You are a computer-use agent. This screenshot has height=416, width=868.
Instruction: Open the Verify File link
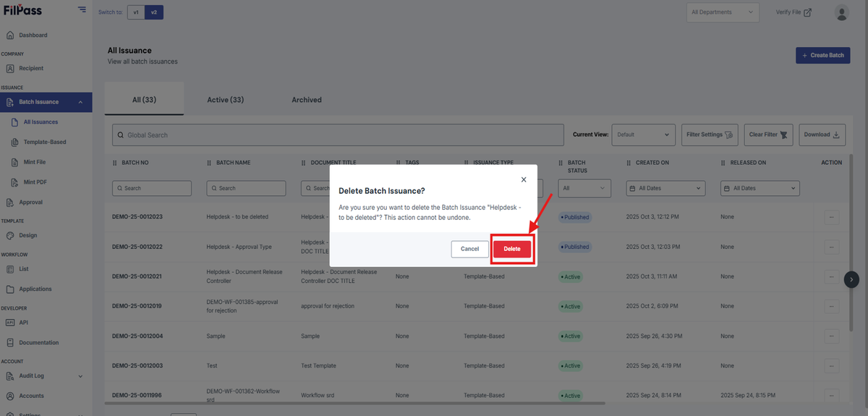pyautogui.click(x=793, y=12)
